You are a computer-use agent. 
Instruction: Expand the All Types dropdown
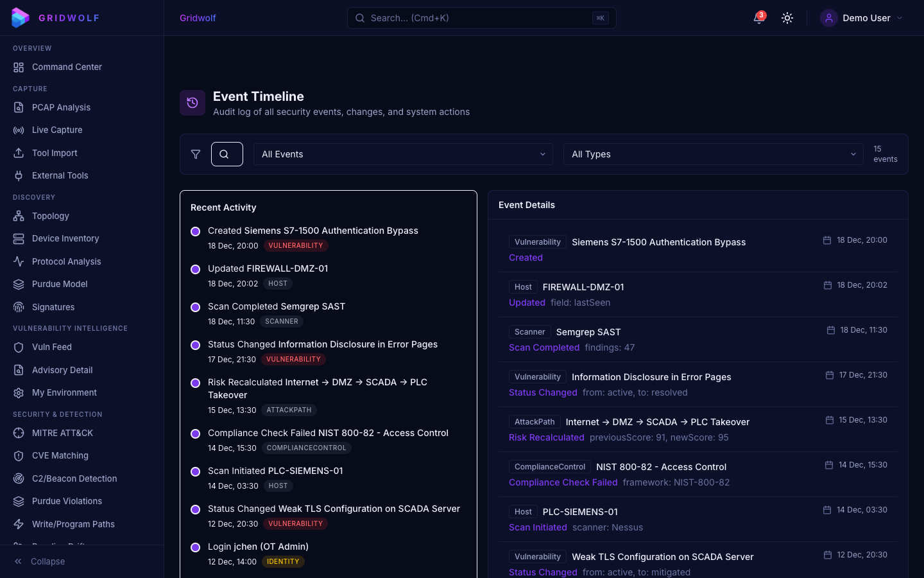713,154
